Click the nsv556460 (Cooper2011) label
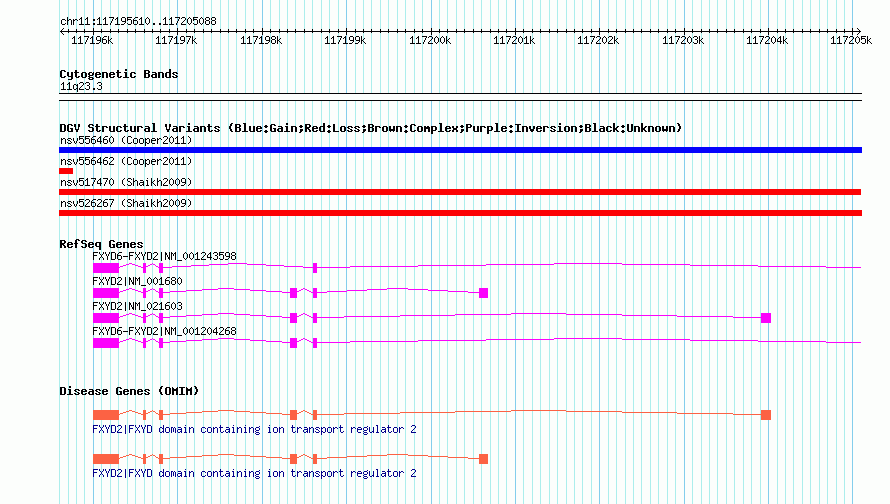 [126, 140]
